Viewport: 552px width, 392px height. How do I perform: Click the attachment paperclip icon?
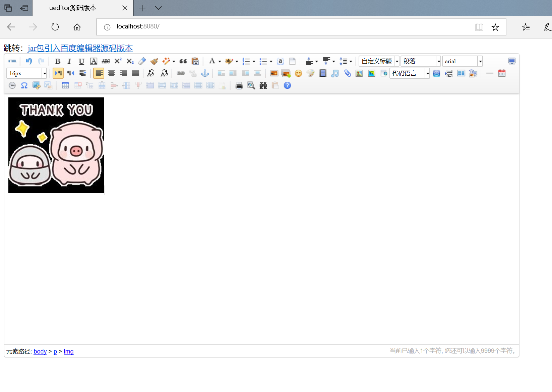click(347, 73)
